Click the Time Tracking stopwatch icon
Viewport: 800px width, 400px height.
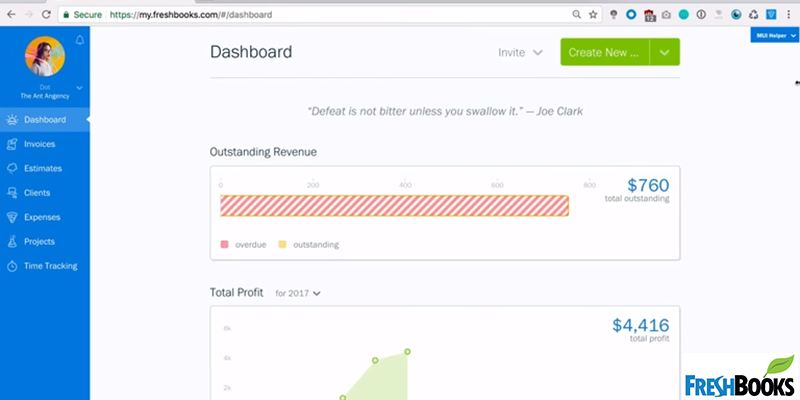(12, 266)
